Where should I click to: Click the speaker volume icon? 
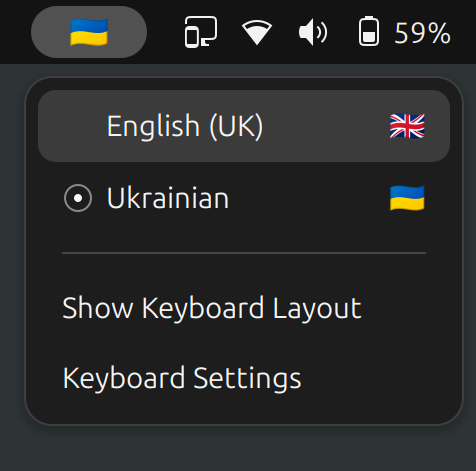(313, 32)
